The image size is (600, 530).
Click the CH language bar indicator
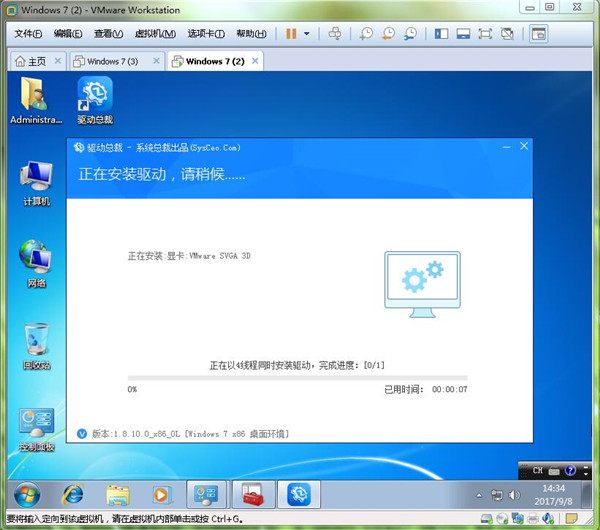click(x=537, y=470)
